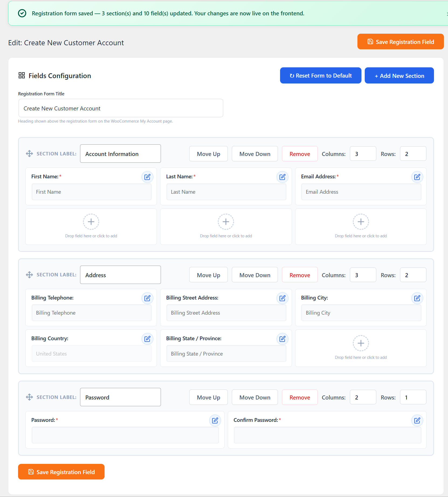This screenshot has width=448, height=497.
Task: Change Rows value for Account Information section
Action: tap(413, 154)
